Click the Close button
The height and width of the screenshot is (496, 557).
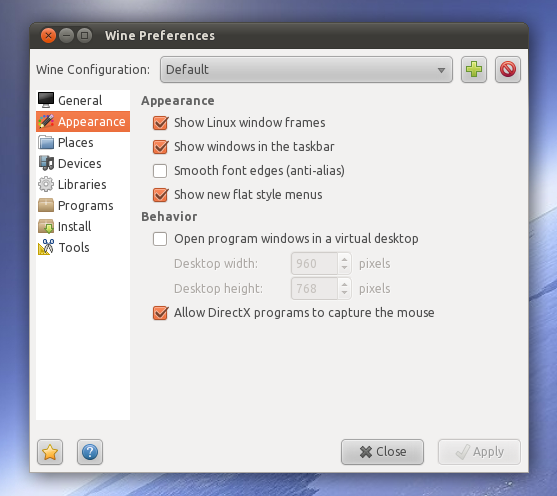(382, 452)
